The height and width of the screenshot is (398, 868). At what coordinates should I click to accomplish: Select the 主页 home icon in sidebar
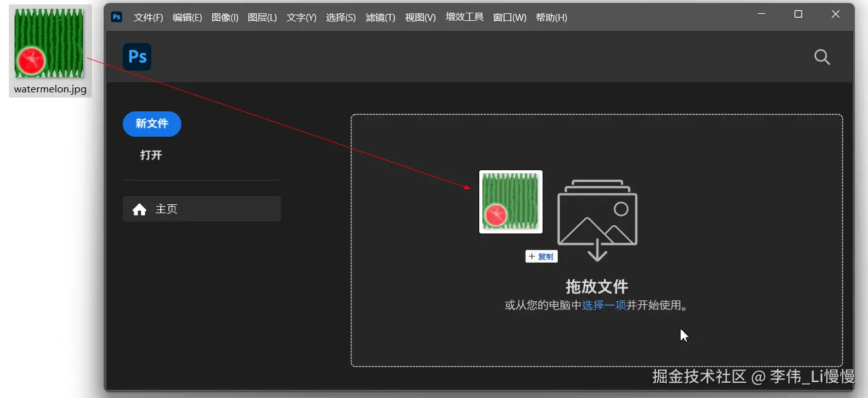tap(139, 209)
